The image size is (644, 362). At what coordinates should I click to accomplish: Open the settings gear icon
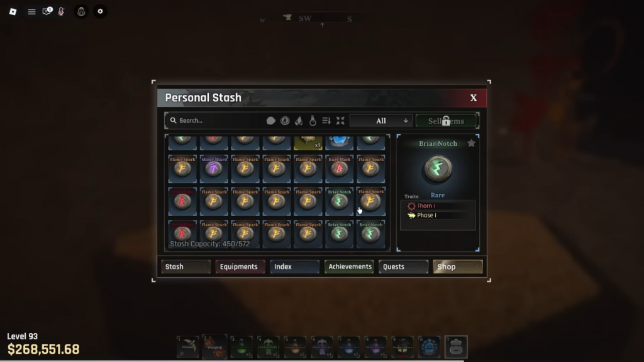click(x=100, y=11)
